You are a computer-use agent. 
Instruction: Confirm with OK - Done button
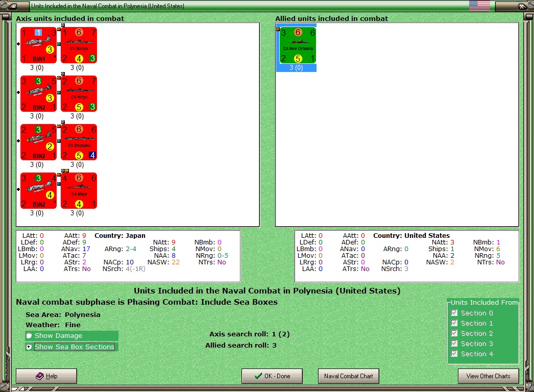[x=272, y=376]
